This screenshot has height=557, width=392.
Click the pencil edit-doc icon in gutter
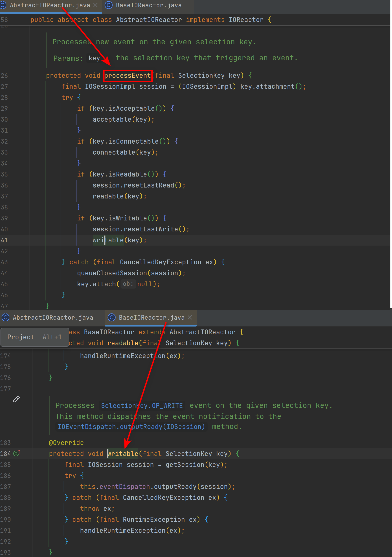pyautogui.click(x=16, y=399)
